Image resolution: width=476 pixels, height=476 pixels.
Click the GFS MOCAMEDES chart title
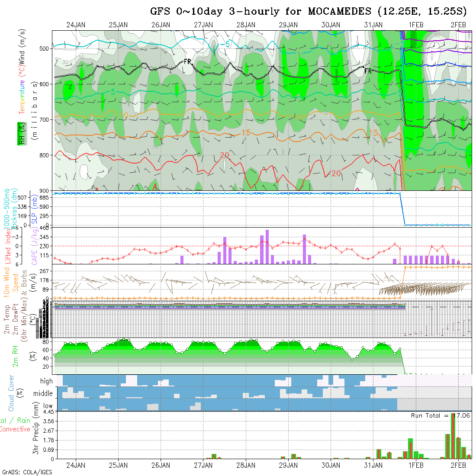click(308, 11)
